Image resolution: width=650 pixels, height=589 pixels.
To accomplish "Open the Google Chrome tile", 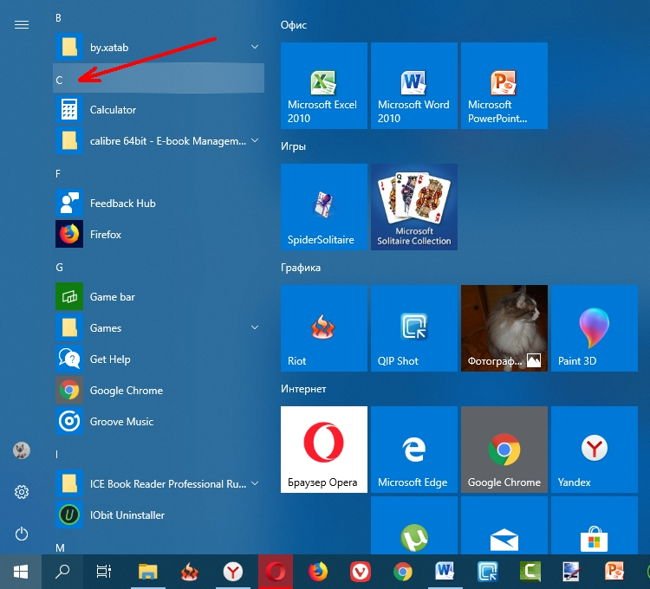I will pos(504,449).
